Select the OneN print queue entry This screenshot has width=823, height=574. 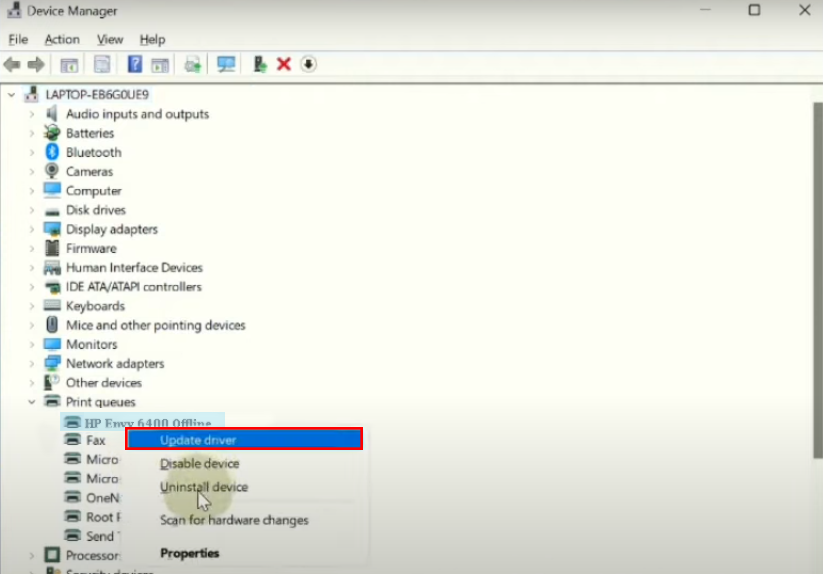pyautogui.click(x=103, y=497)
